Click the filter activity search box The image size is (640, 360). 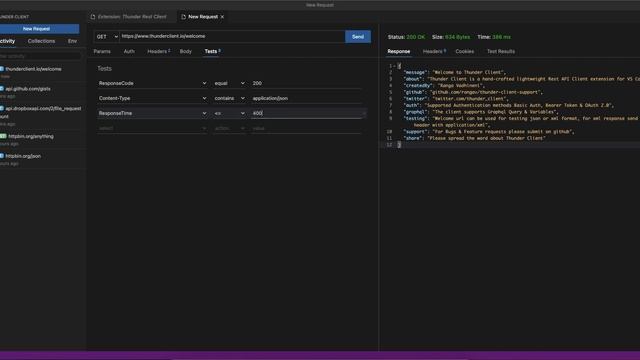(40, 56)
